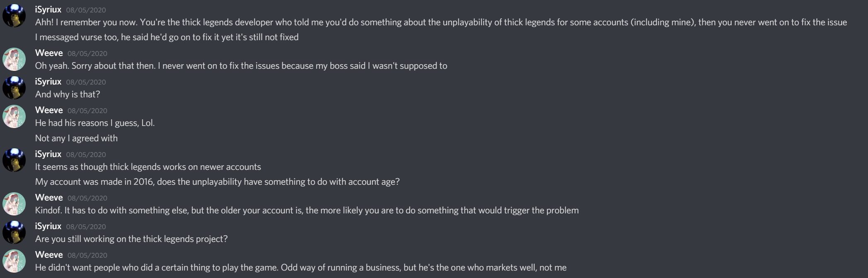Open iSyriux's avatar beside "It seems as though"

[14, 160]
